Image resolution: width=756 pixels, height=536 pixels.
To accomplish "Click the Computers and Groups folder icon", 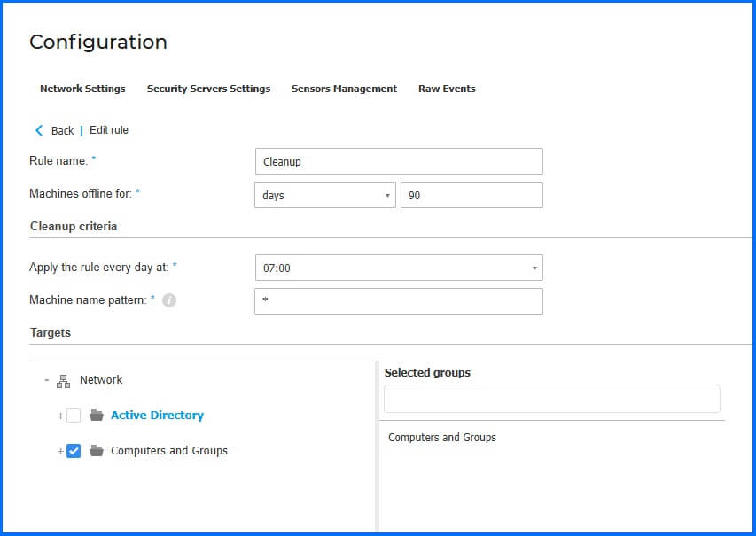I will pos(97,451).
